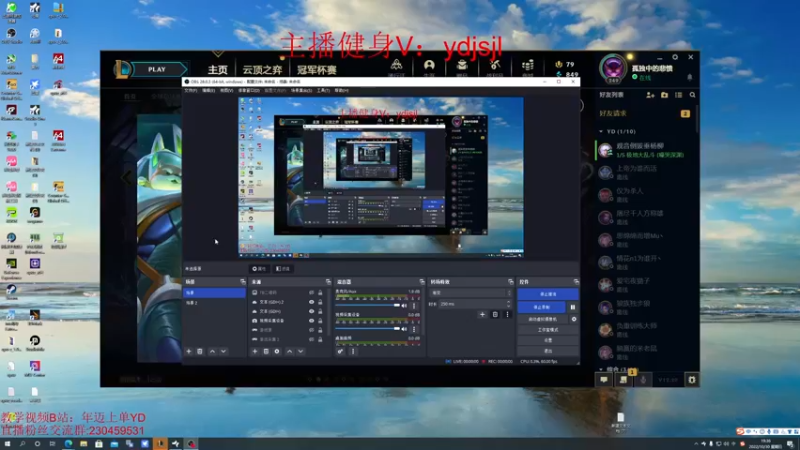Toggle lock on second source row
The height and width of the screenshot is (450, 800).
pyautogui.click(x=320, y=302)
